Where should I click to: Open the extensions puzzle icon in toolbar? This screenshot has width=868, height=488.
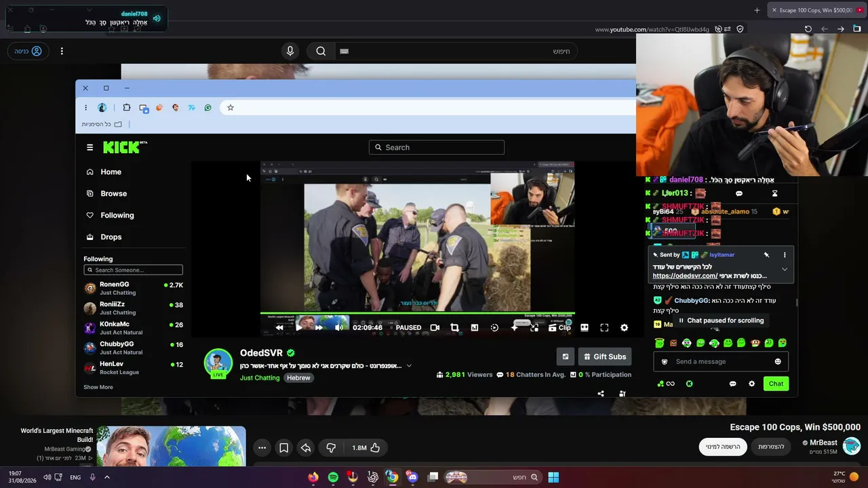(x=127, y=108)
